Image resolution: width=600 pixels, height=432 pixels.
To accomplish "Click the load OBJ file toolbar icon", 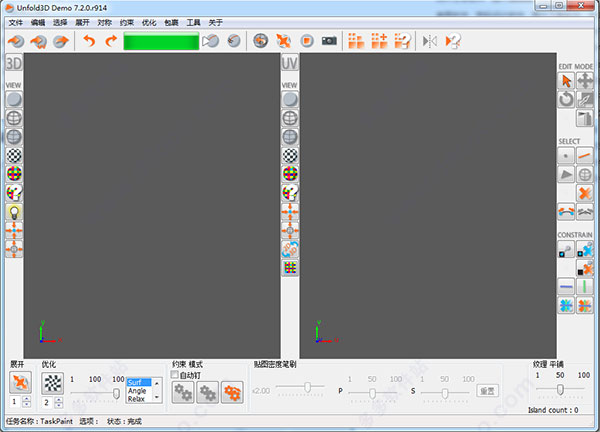I will coord(16,41).
